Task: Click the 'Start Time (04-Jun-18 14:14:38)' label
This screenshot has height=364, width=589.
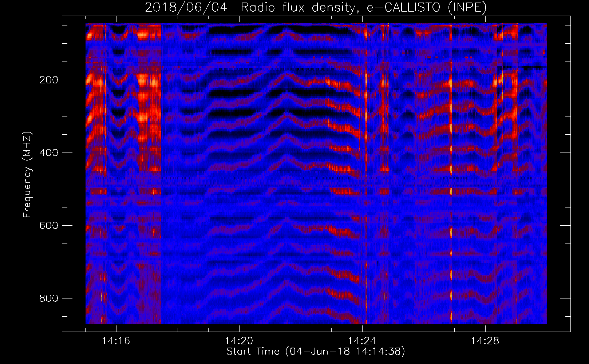Action: tap(316, 352)
